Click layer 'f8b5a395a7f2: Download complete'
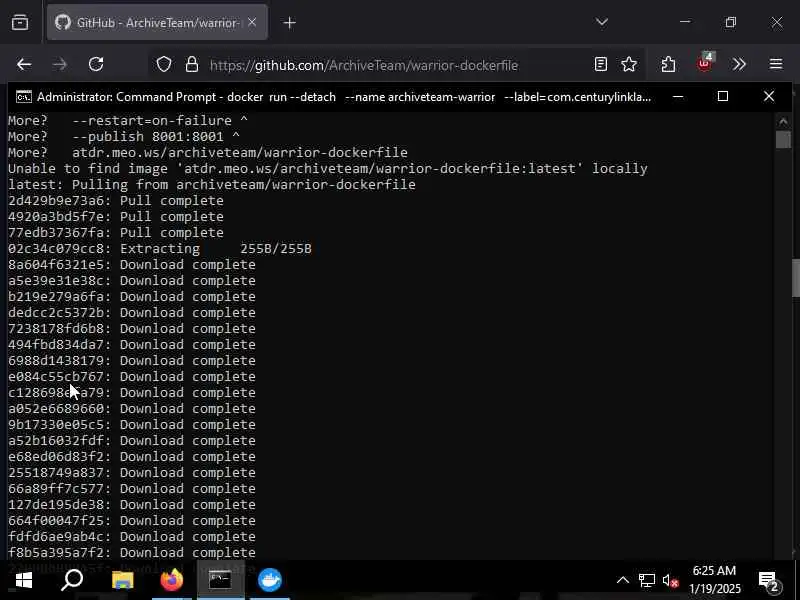 132,552
